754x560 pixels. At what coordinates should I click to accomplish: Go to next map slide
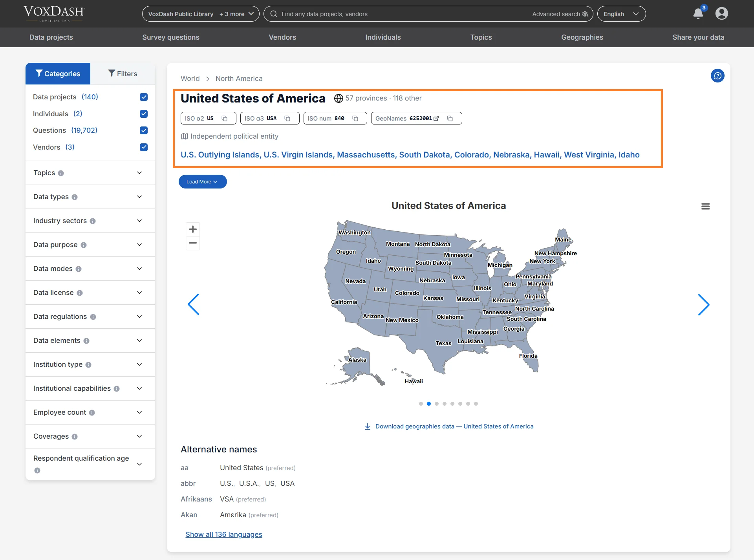[x=703, y=304]
